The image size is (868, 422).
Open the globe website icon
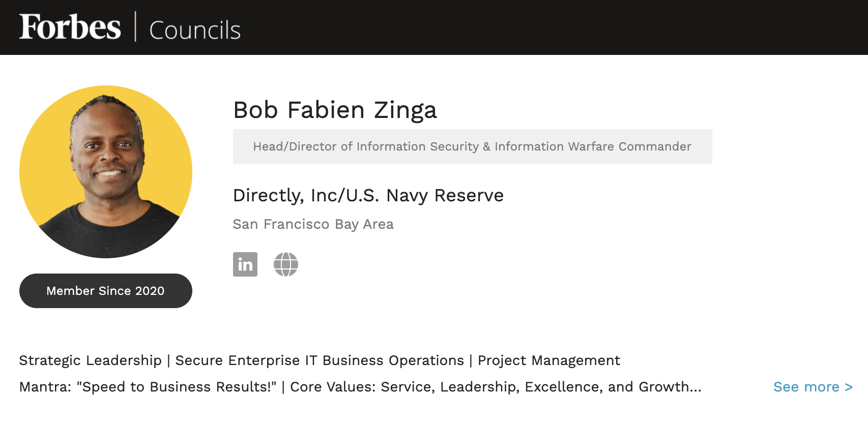286,264
